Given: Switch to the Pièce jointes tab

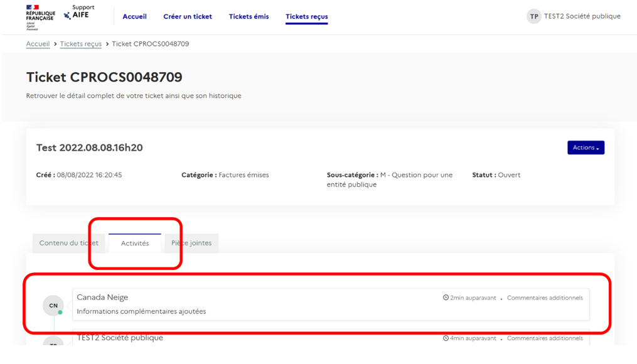Looking at the screenshot, I should tap(191, 244).
